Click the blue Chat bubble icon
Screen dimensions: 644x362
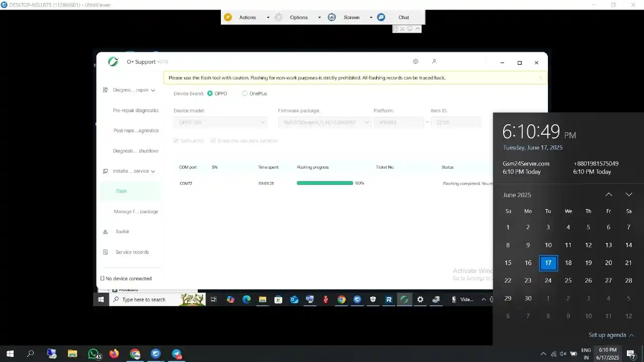tap(381, 17)
